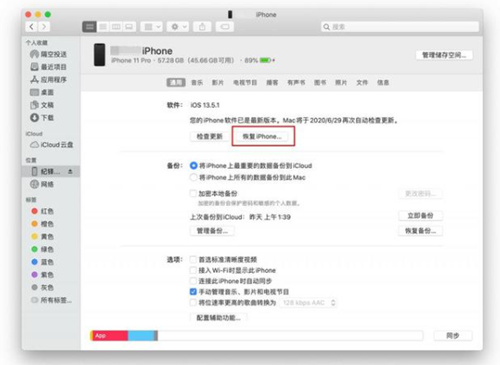
Task: Open the group-by arrangement dropdown
Action: tap(152, 27)
